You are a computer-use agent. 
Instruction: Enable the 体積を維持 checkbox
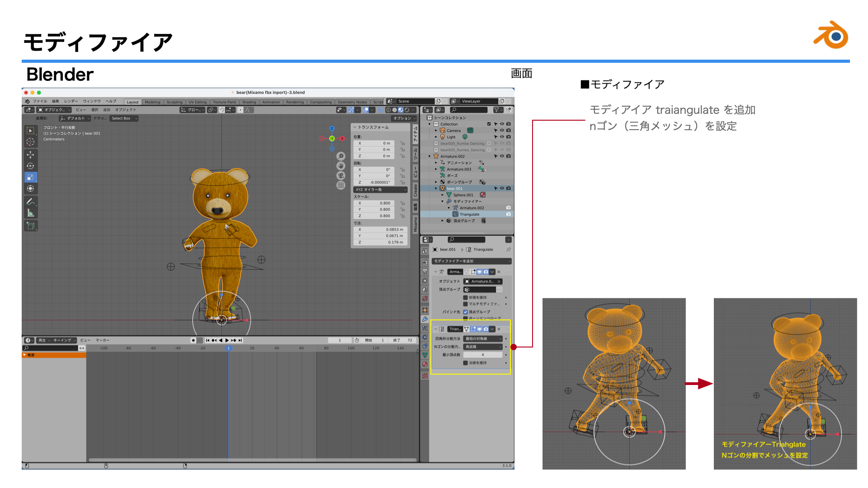pyautogui.click(x=465, y=297)
